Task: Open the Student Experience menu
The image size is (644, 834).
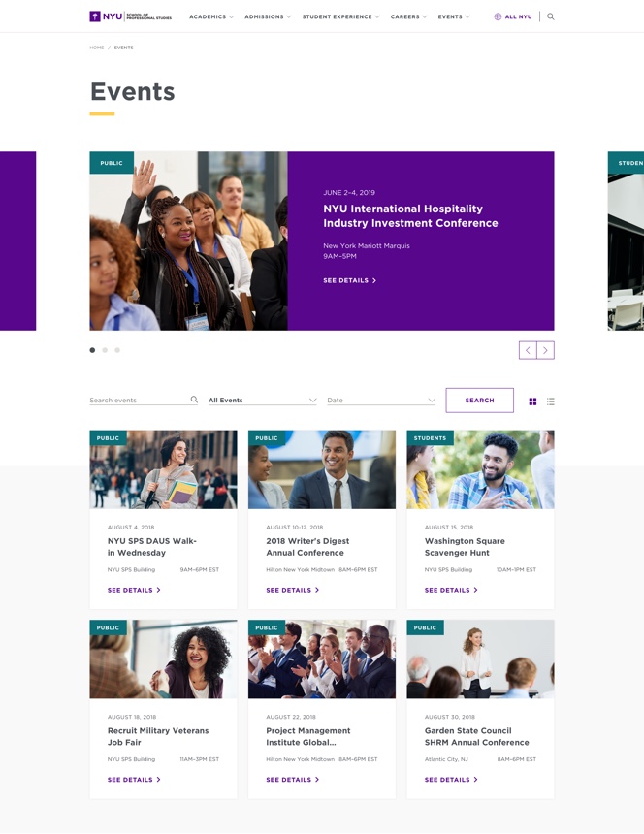Action: 340,16
